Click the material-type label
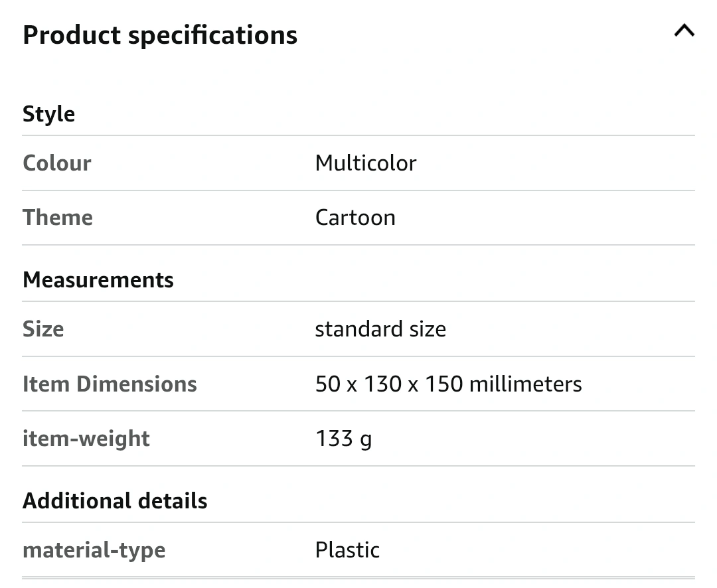Viewport: 717px width, 588px height. pos(94,550)
